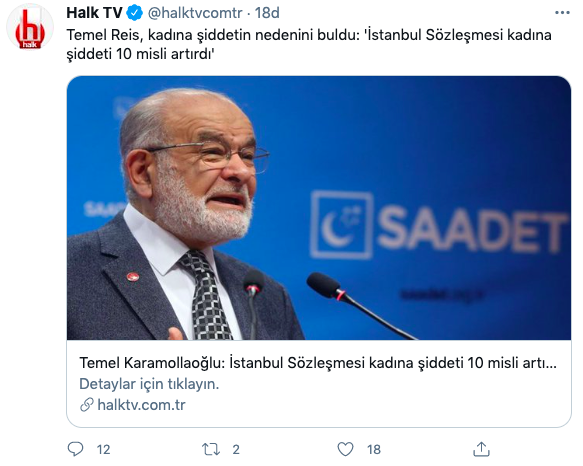Open the three-dot more options menu
This screenshot has width=583, height=466.
(562, 13)
